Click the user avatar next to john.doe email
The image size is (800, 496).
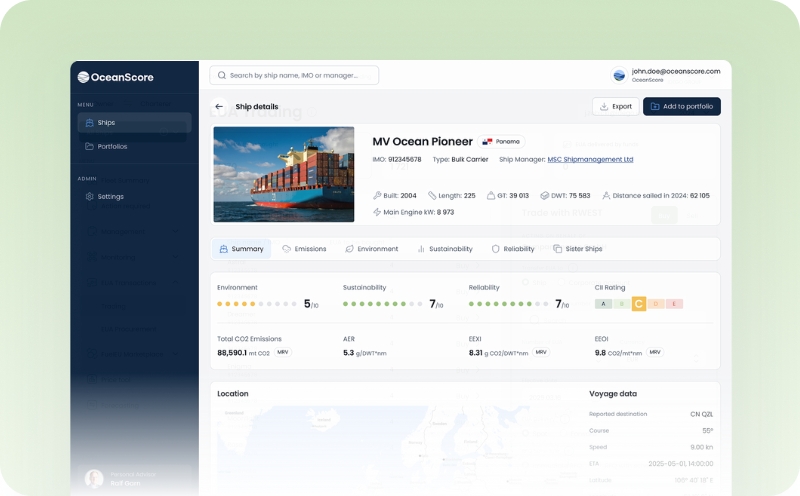[619, 75]
